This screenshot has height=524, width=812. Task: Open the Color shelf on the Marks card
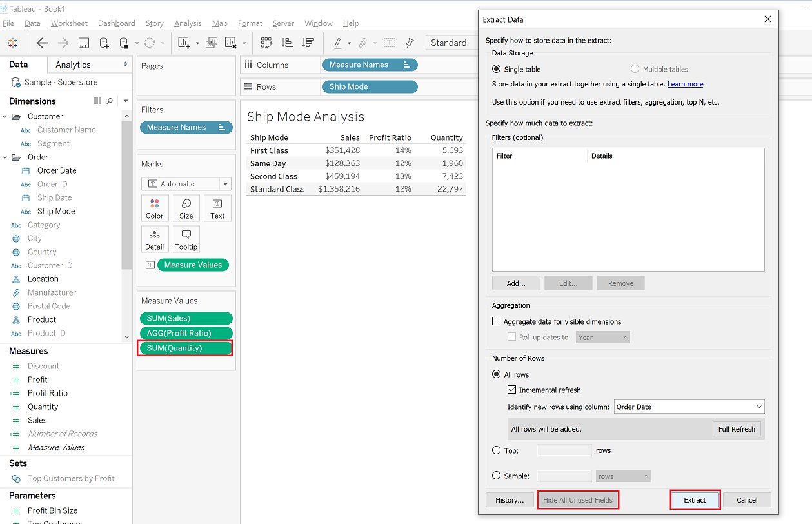[155, 208]
